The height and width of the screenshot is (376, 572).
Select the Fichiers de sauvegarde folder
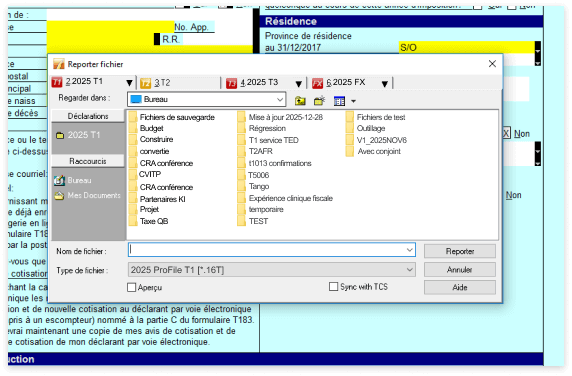tap(172, 117)
